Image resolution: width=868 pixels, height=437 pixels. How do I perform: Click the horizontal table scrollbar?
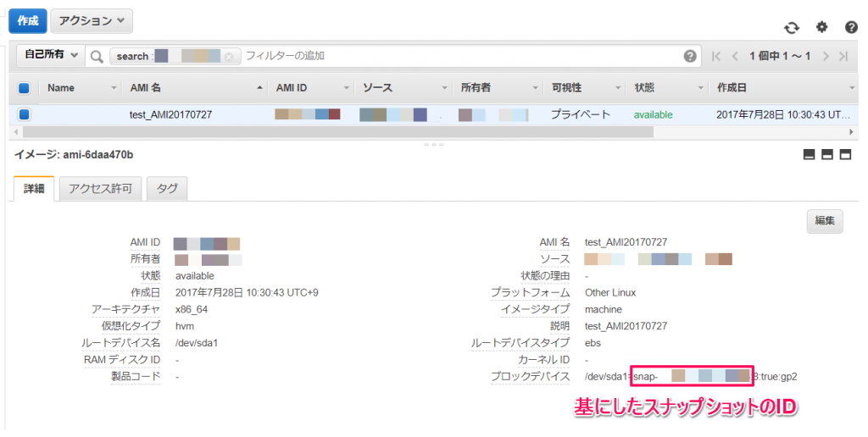tap(337, 132)
